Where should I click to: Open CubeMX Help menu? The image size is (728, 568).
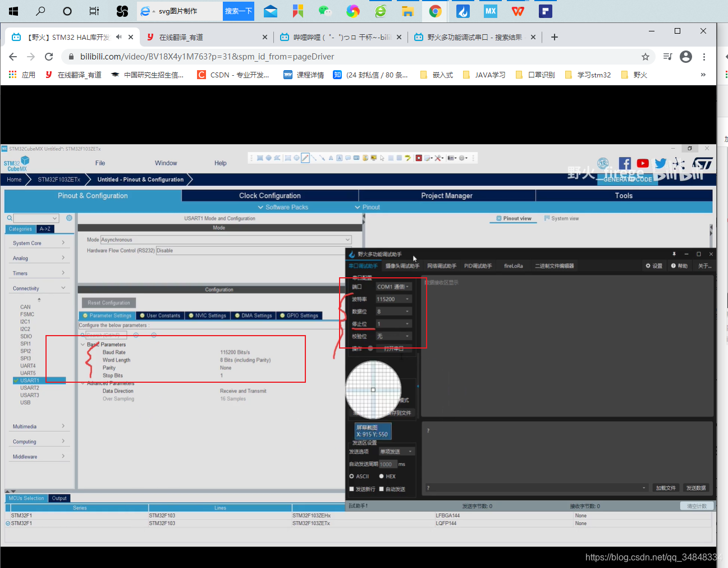[221, 163]
